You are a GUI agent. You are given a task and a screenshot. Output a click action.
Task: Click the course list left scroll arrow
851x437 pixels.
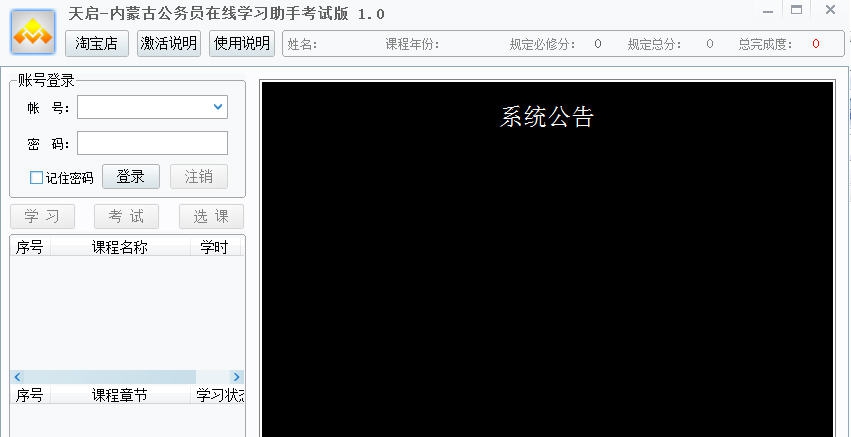pos(17,377)
